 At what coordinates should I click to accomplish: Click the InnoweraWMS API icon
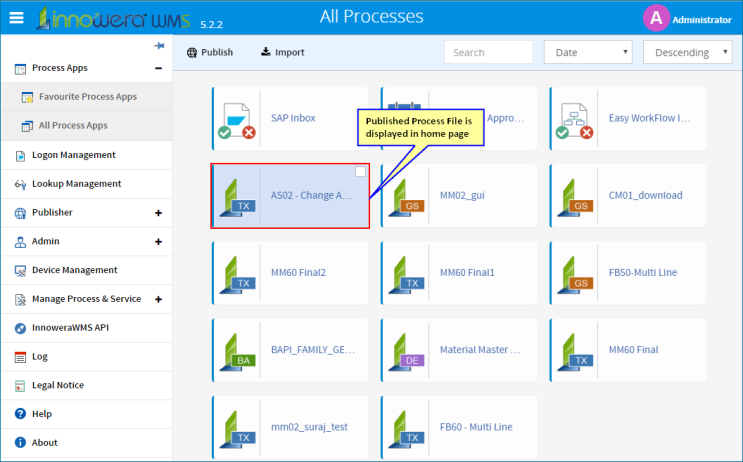pos(20,328)
